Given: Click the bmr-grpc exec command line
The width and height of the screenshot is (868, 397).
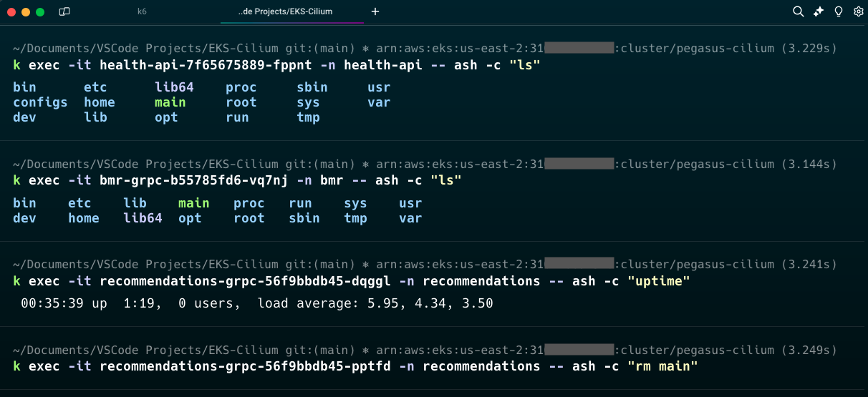Looking at the screenshot, I should tap(237, 181).
